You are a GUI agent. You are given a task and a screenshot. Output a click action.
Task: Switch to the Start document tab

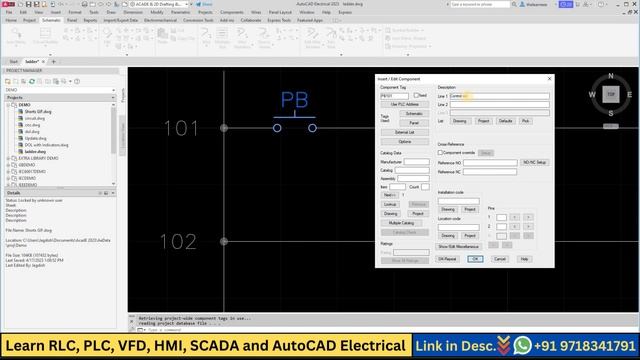point(13,62)
